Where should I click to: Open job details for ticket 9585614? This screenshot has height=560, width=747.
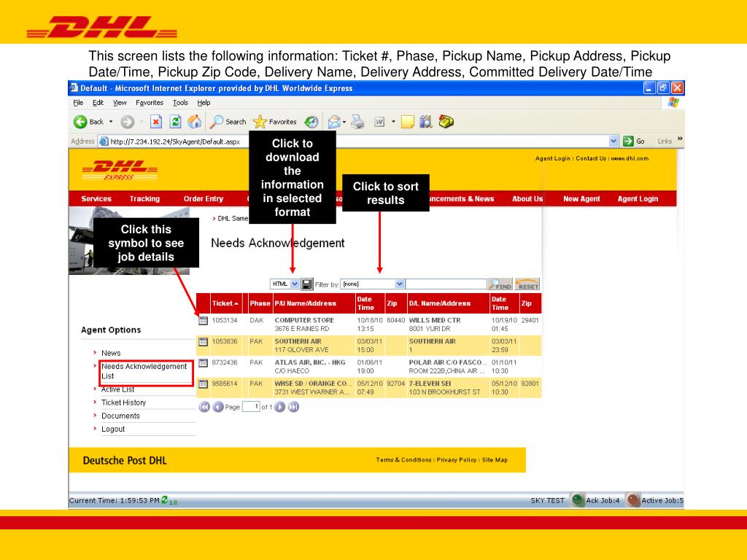(203, 384)
